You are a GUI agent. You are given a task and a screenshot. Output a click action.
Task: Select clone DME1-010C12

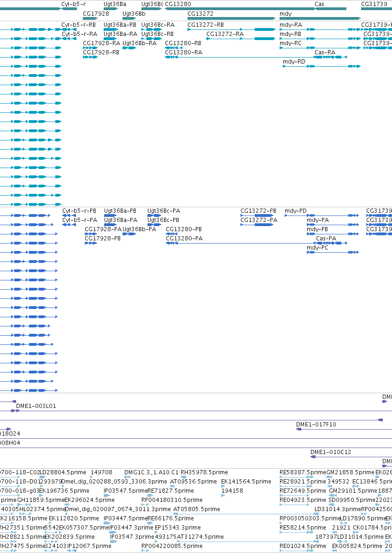[331, 452]
